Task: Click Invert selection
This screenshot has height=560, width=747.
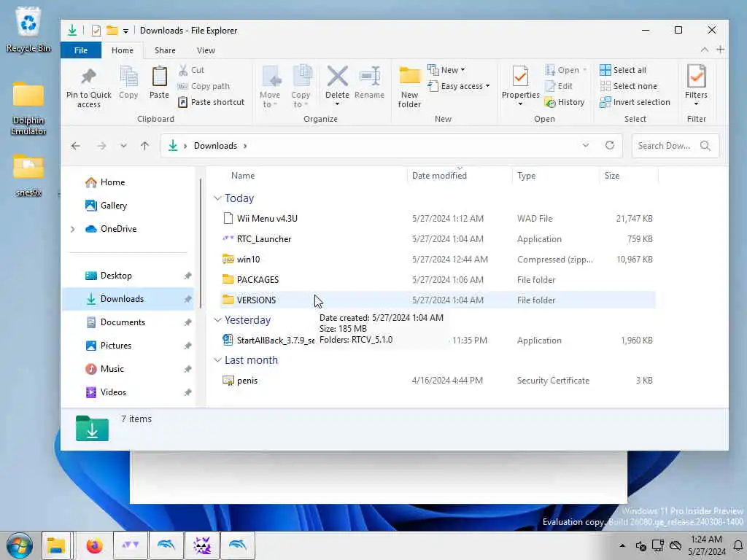Action: 635,102
